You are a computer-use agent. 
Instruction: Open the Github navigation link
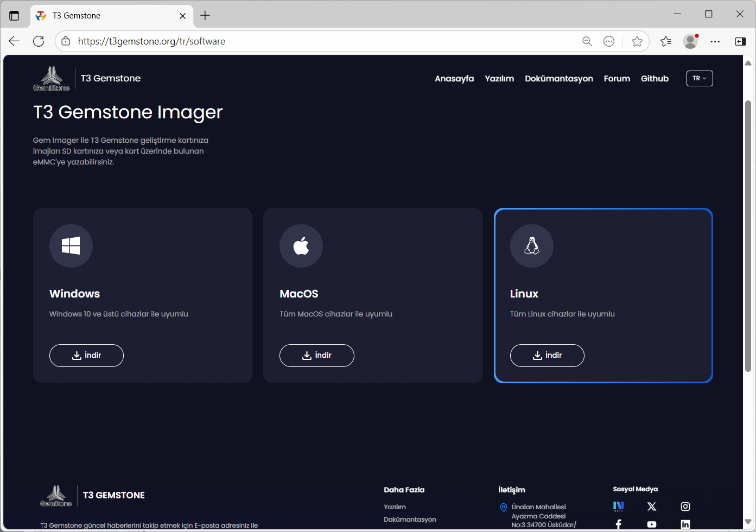click(x=655, y=79)
